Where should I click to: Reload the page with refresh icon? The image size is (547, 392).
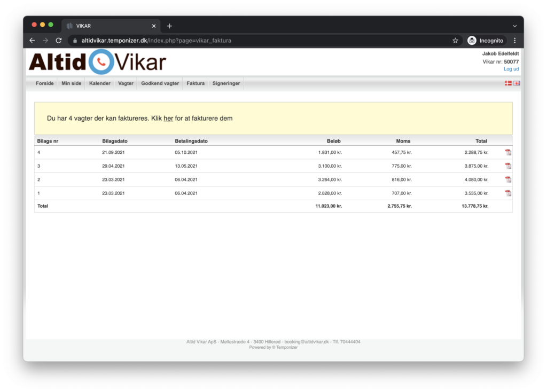[59, 41]
